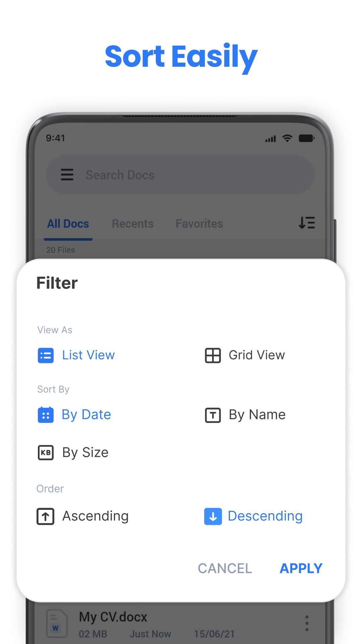Tap the KB icon for By Size

(46, 452)
